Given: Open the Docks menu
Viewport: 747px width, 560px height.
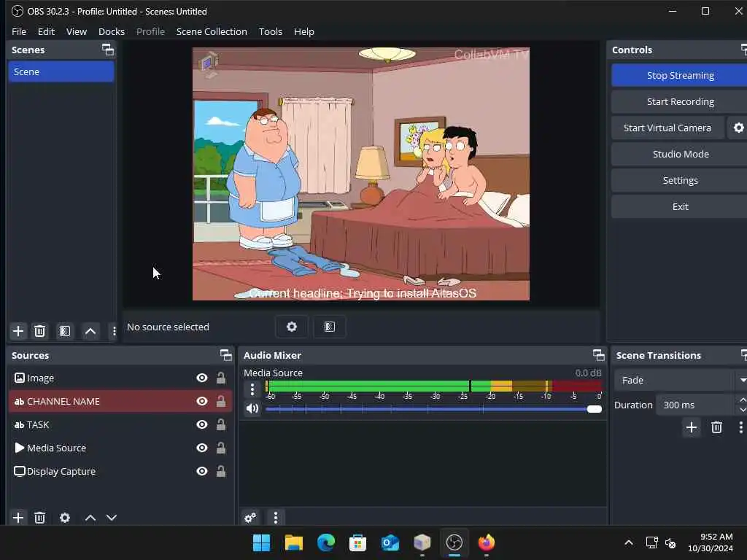Looking at the screenshot, I should click(112, 31).
